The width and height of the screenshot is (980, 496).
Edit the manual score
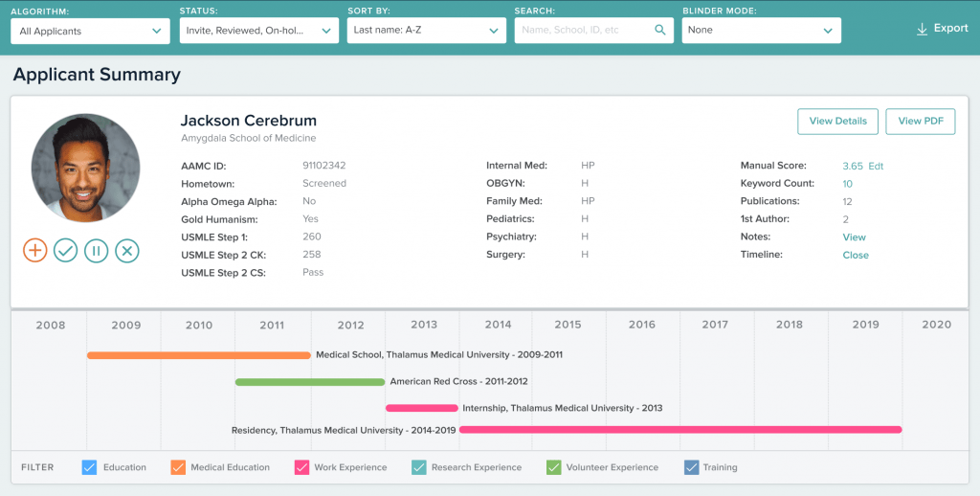click(876, 167)
